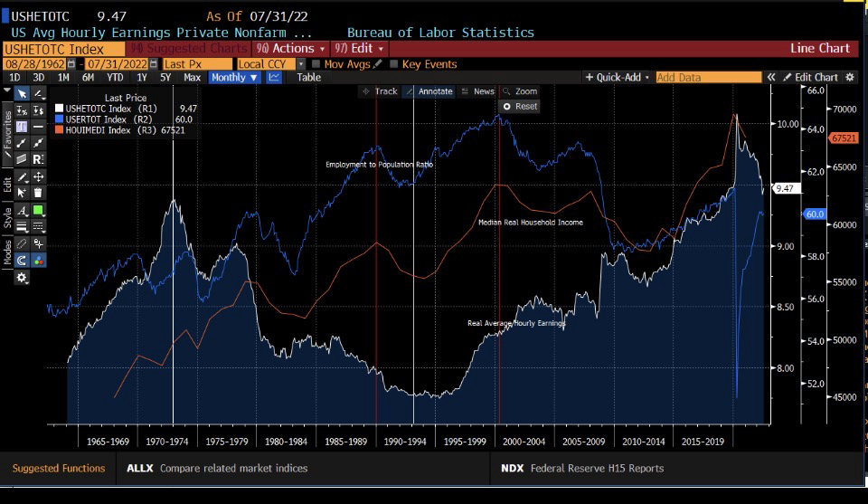Open the Monthly periodicity dropdown
The image size is (868, 504).
point(234,78)
